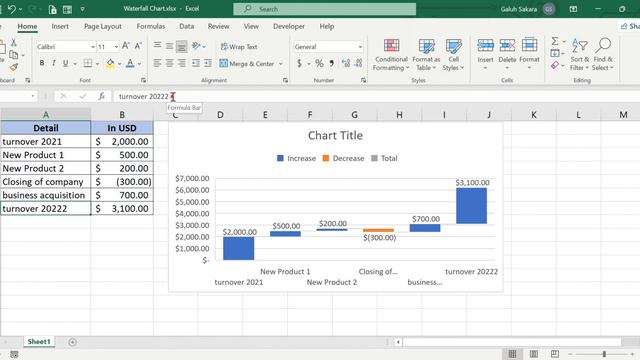Click the Increase Indent icon
Viewport: 640px width, 360px height.
pos(208,63)
